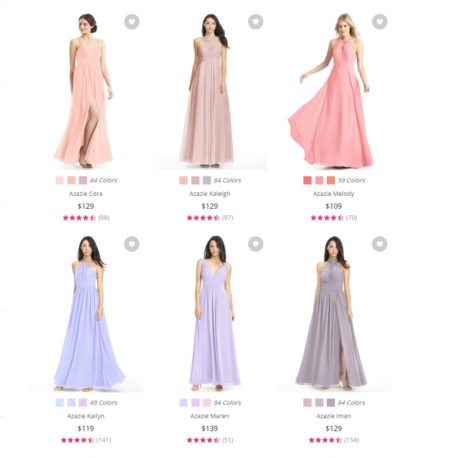Favorite the Azazie Kaleigh dress with heart icon
This screenshot has width=450, height=458.
point(256,22)
